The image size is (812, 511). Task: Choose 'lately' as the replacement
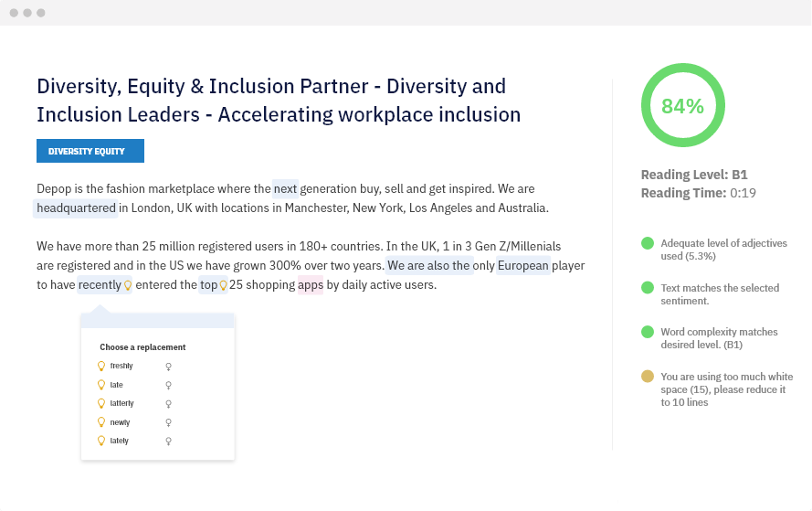pyautogui.click(x=119, y=441)
